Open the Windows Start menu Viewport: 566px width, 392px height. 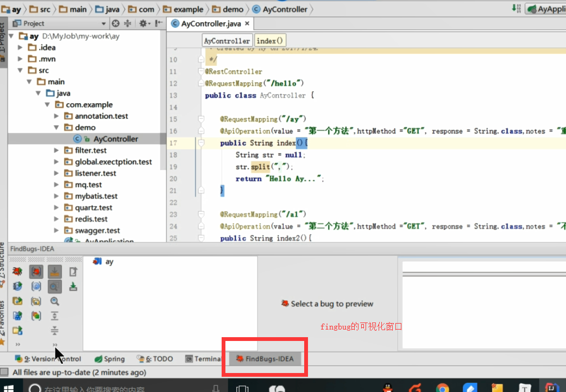[x=9, y=388]
